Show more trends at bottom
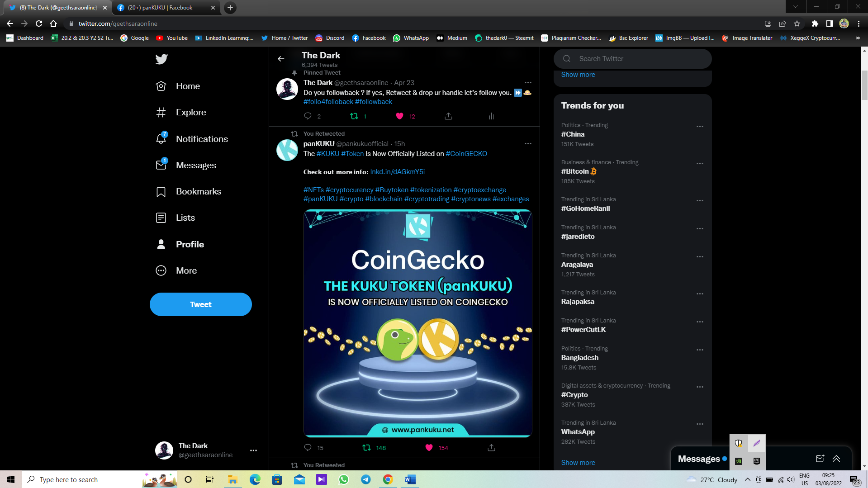This screenshot has height=488, width=868. click(578, 463)
